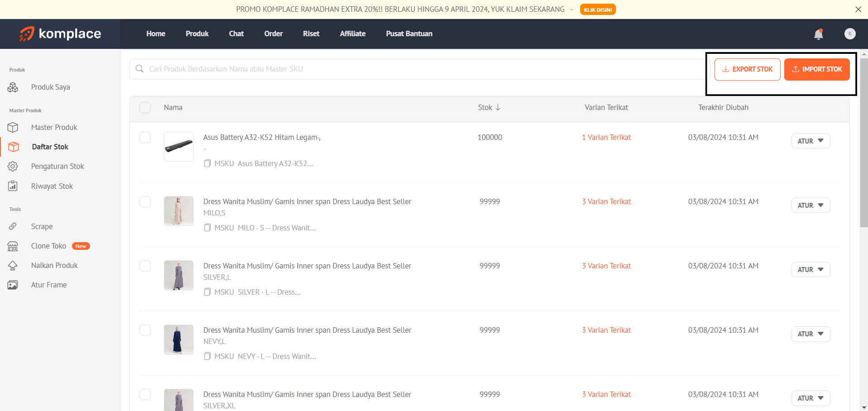
Task: Click the Varian Terikat column header
Action: [606, 107]
